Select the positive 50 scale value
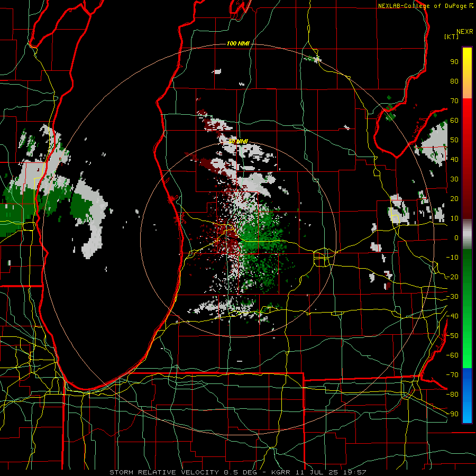Image resolution: width=476 pixels, height=476 pixels. [454, 140]
